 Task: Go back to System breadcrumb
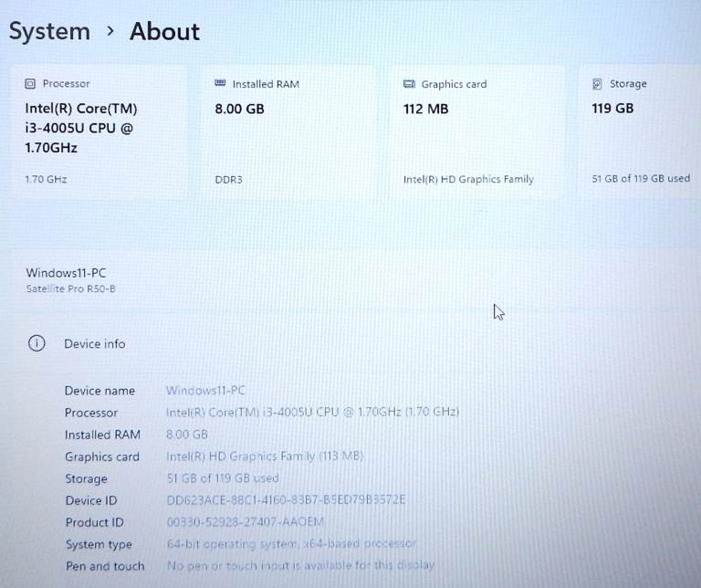(x=49, y=32)
